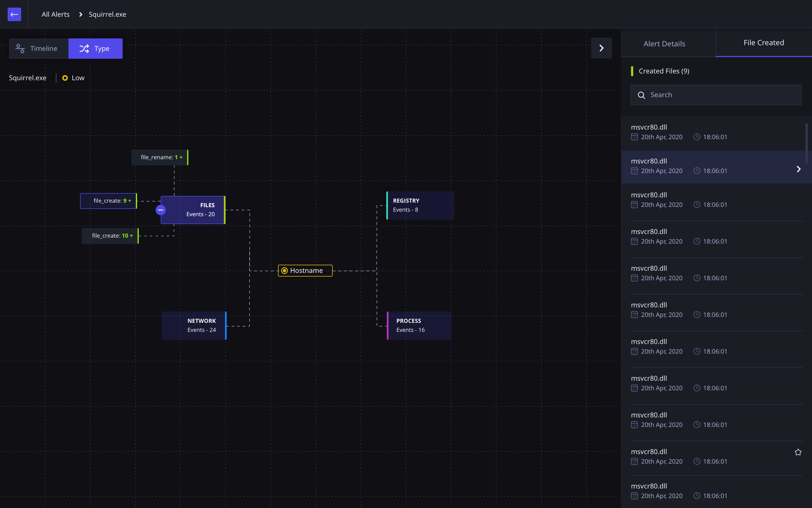Click the Type shuffle icon
812x508 pixels.
click(x=84, y=49)
